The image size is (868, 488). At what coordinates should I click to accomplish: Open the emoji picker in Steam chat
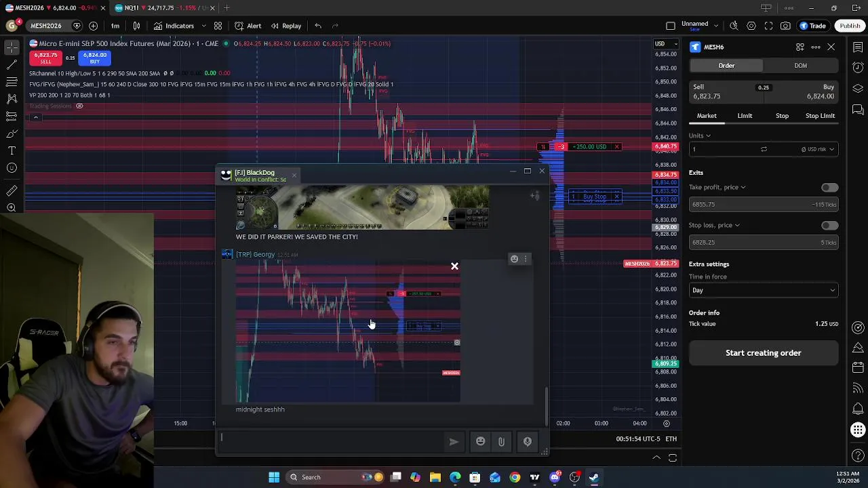pyautogui.click(x=481, y=442)
